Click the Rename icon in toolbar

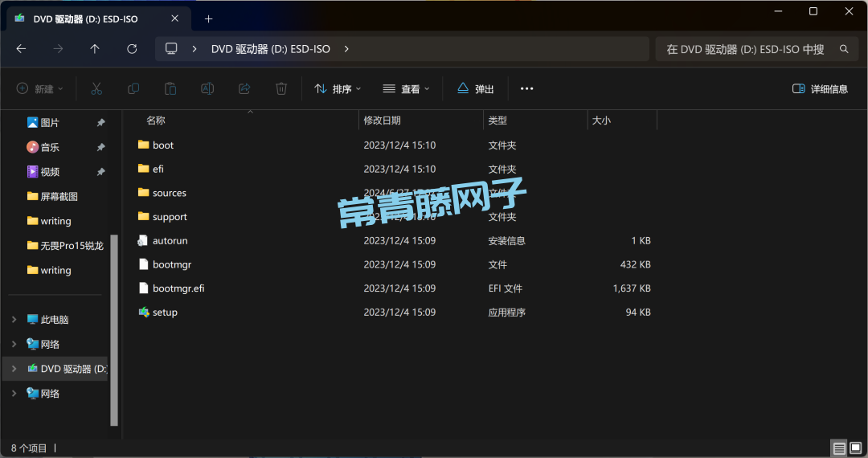point(207,88)
